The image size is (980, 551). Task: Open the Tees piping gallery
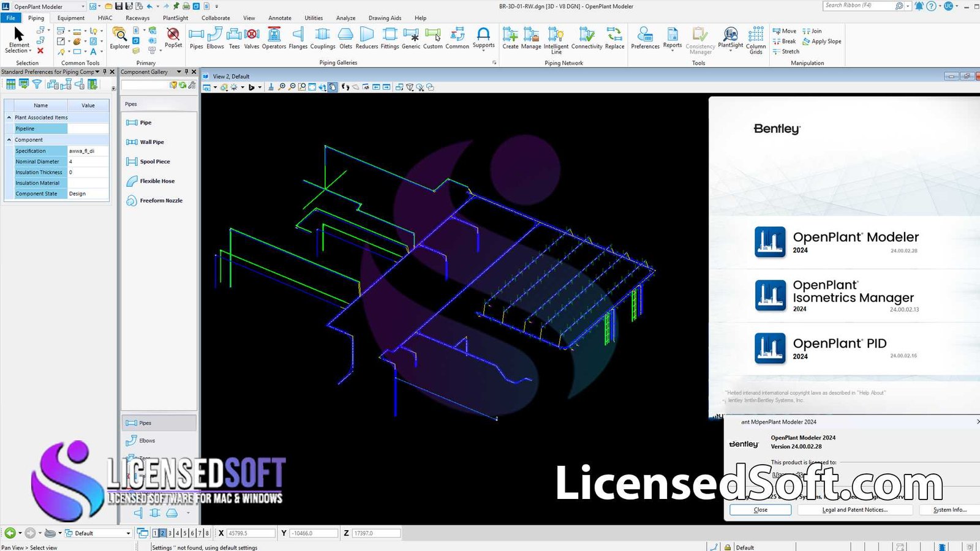(x=234, y=38)
